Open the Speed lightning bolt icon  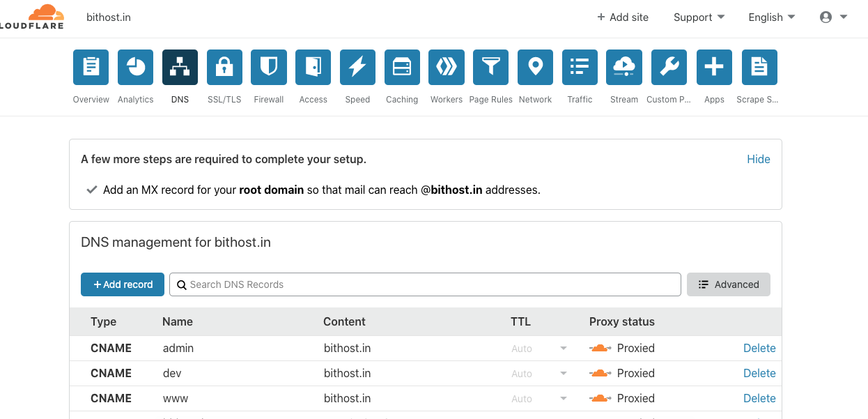357,67
